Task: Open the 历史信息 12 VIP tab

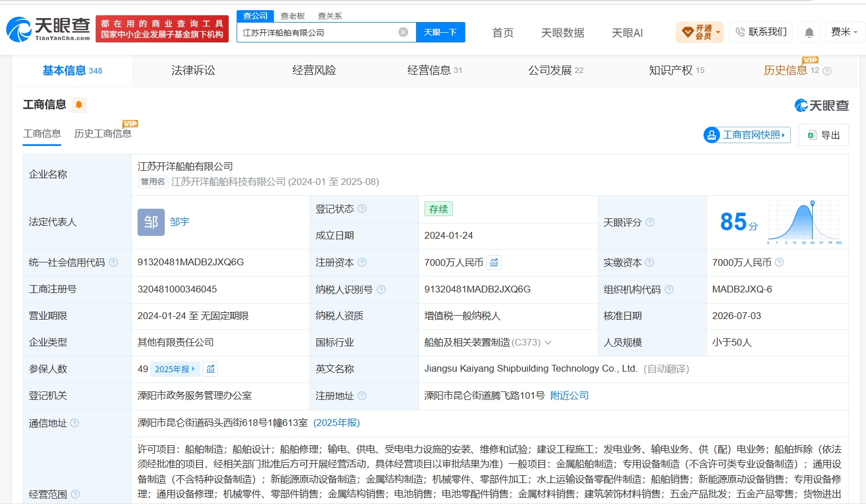Action: point(791,71)
